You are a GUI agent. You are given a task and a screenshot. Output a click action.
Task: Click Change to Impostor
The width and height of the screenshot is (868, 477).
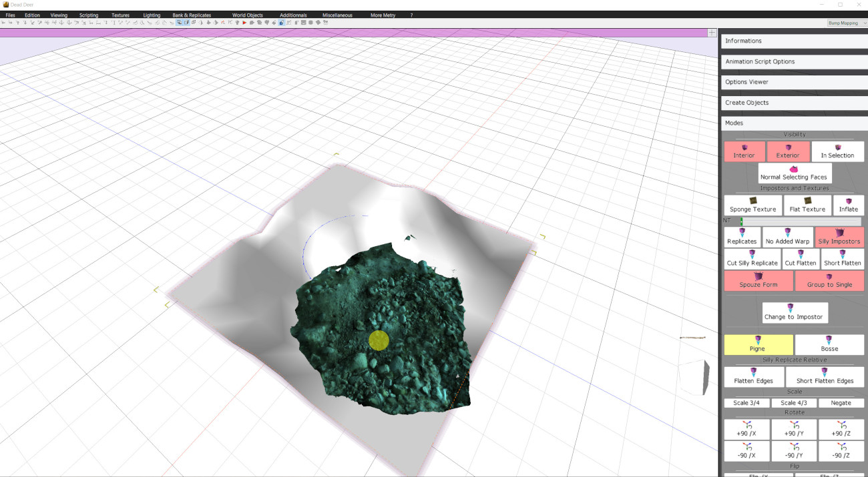pos(795,312)
